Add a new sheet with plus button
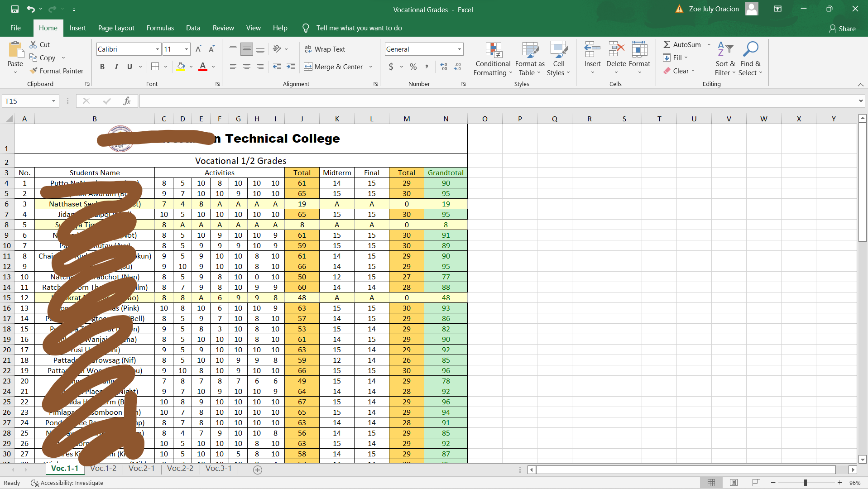This screenshot has height=489, width=868. click(258, 470)
